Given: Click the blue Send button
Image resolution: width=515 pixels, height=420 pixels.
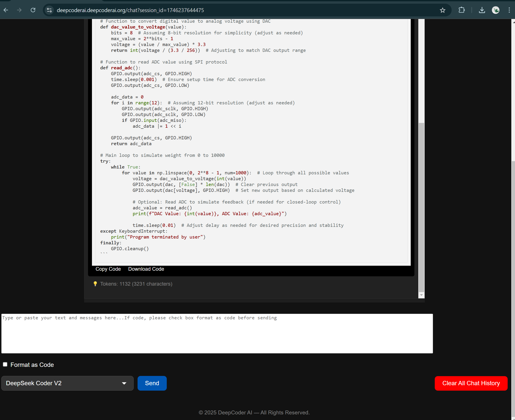Looking at the screenshot, I should pos(152,383).
